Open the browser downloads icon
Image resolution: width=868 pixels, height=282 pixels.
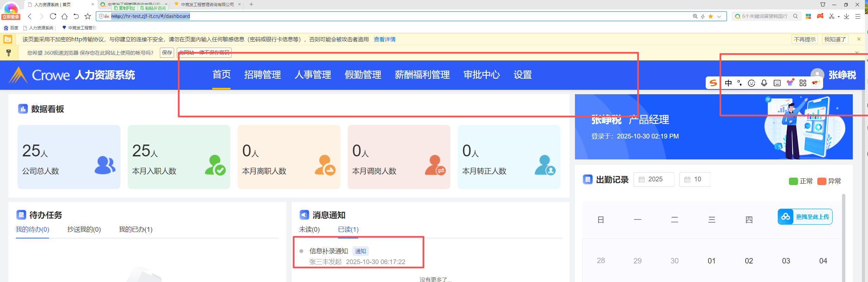pyautogui.click(x=846, y=16)
